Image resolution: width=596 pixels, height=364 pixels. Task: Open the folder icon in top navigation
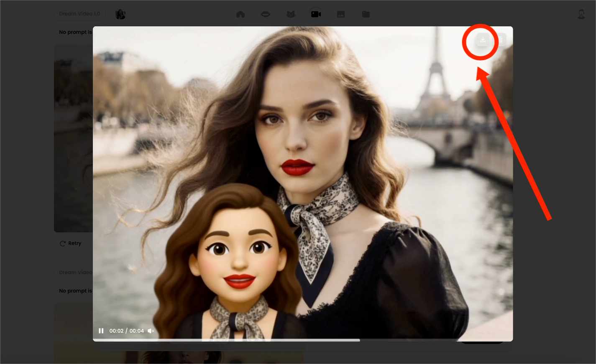(x=366, y=14)
